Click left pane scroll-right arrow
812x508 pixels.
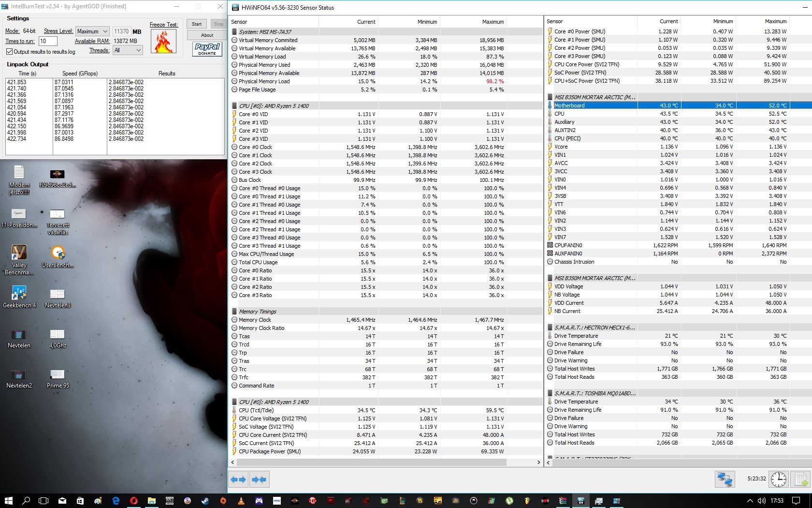click(538, 463)
